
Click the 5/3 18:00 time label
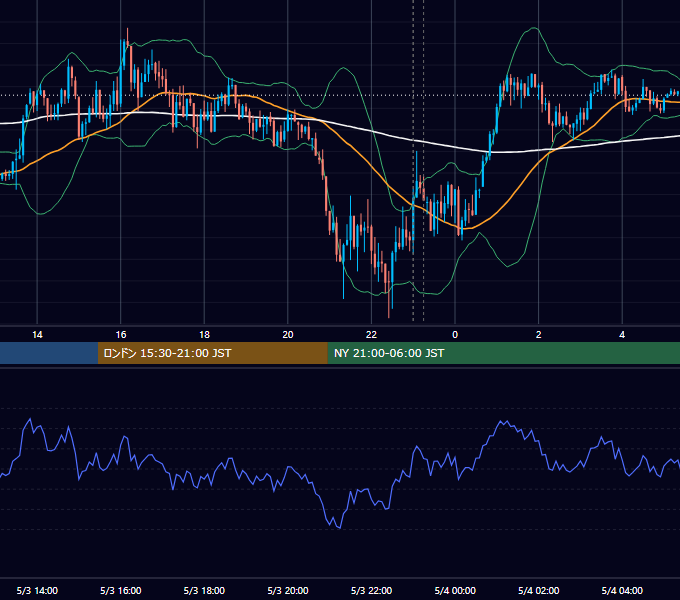(x=204, y=590)
